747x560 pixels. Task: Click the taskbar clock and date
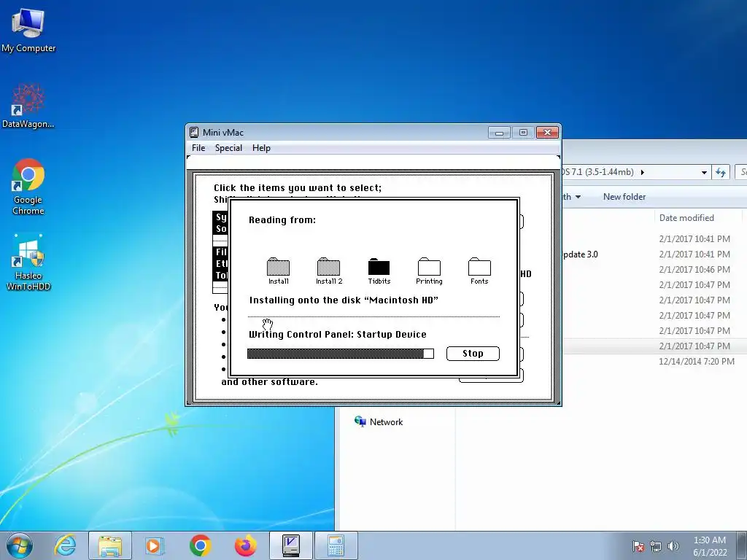click(710, 546)
